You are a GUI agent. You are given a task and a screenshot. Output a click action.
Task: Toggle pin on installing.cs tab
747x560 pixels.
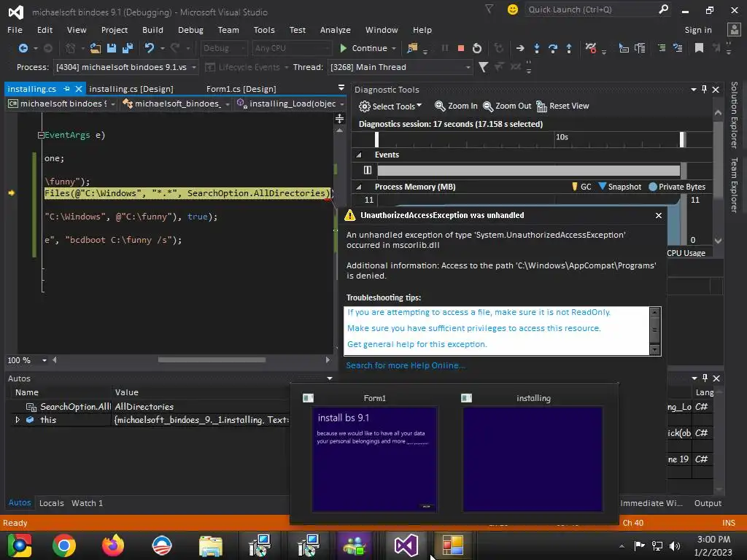tap(66, 88)
